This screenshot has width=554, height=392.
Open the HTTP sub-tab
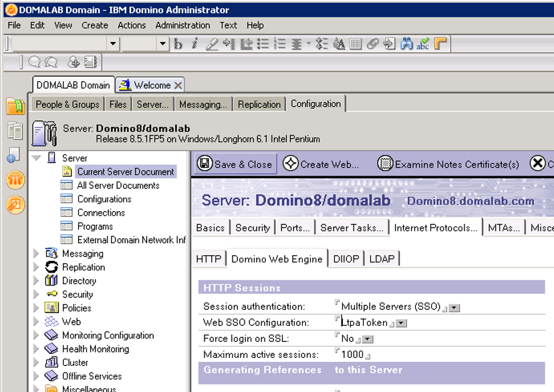point(209,259)
